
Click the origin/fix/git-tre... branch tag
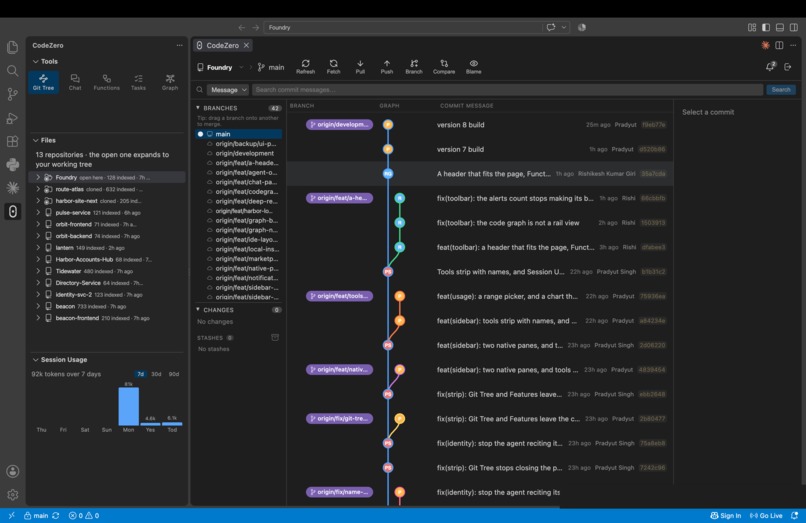[339, 419]
